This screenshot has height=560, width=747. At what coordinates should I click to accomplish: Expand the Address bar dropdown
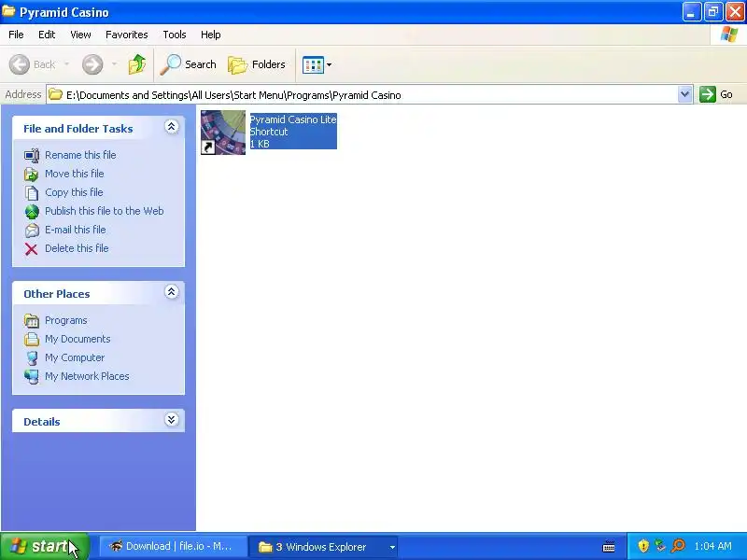[x=684, y=94]
